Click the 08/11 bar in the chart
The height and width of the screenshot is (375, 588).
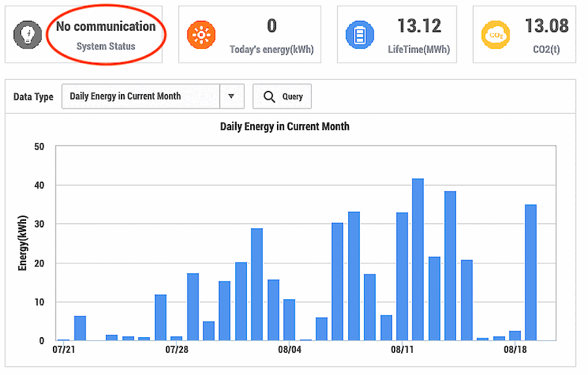pos(402,276)
